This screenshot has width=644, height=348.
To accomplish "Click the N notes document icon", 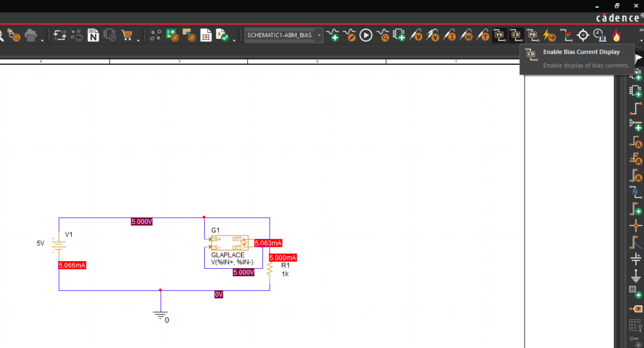I will tap(93, 35).
